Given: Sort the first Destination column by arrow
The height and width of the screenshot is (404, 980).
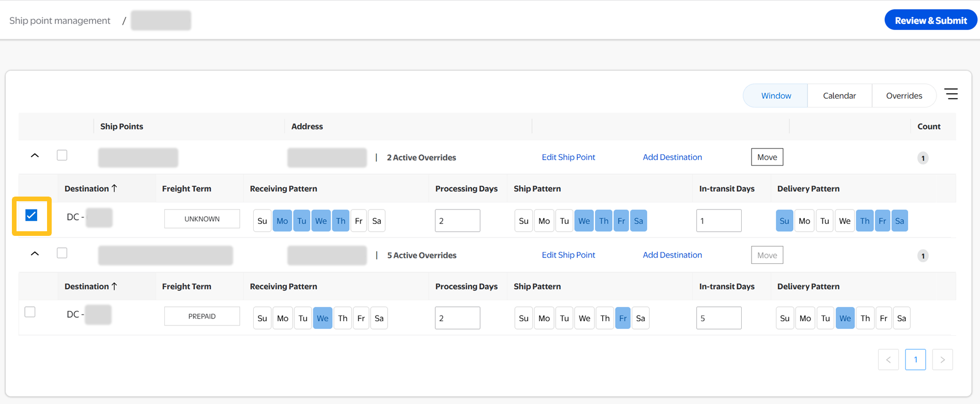Looking at the screenshot, I should point(114,188).
